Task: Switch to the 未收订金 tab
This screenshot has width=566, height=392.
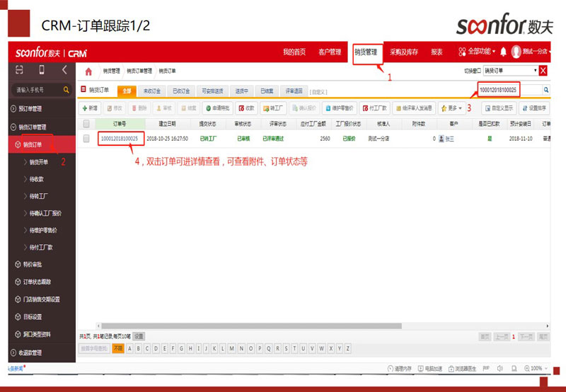Action: pos(152,91)
